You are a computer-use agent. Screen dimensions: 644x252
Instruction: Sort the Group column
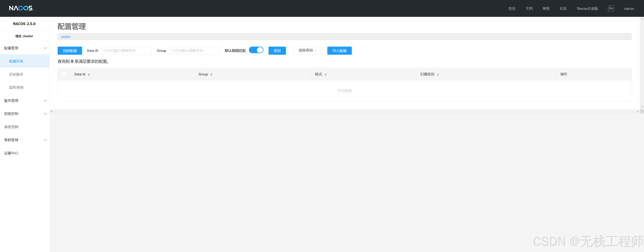click(211, 74)
